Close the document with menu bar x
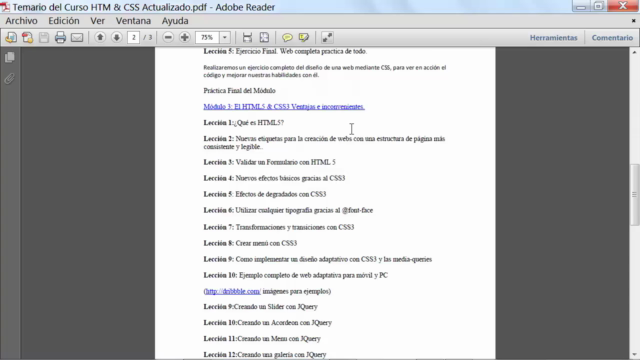640x360 pixels. 634,20
